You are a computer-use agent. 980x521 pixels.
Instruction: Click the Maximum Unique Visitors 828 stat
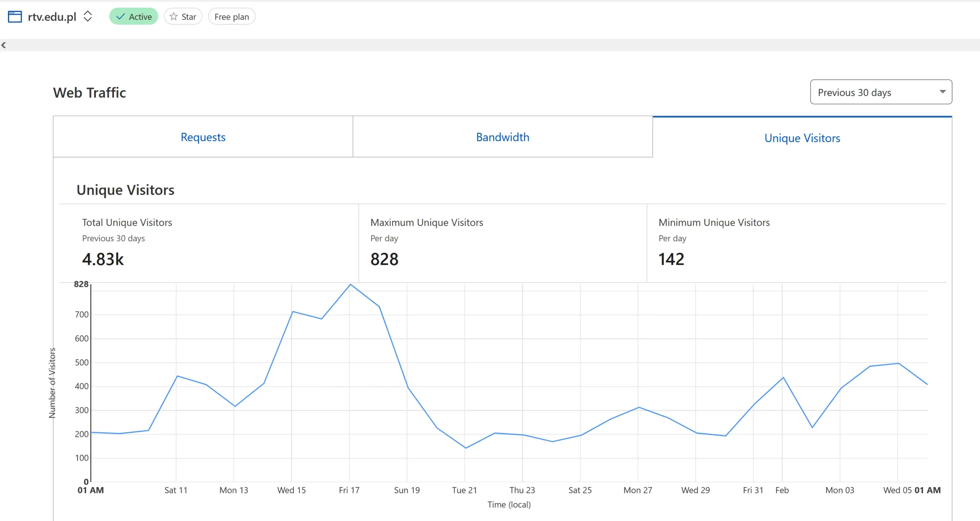(x=384, y=259)
